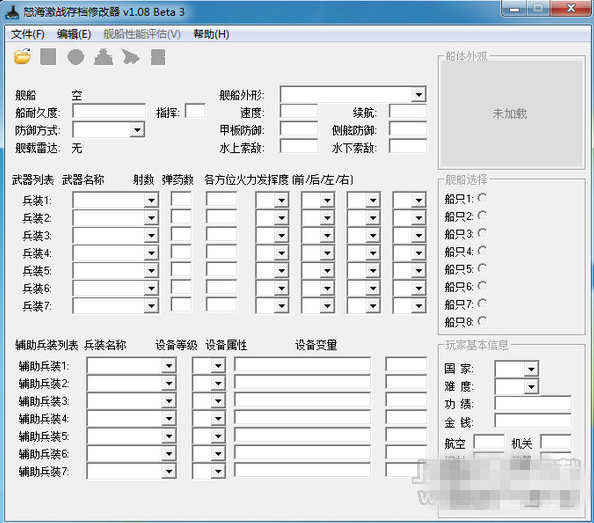The height and width of the screenshot is (523, 594).
Task: Open the 兵装4 weapon name dropdown
Action: point(151,253)
